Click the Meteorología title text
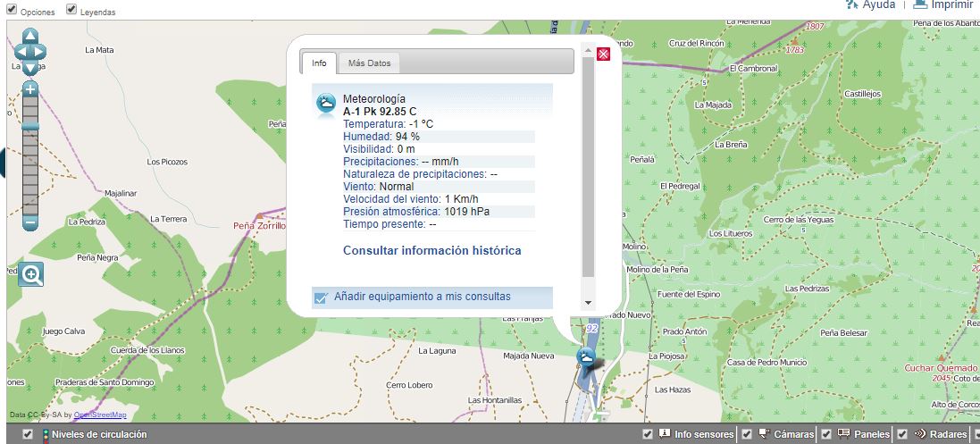 (x=373, y=99)
